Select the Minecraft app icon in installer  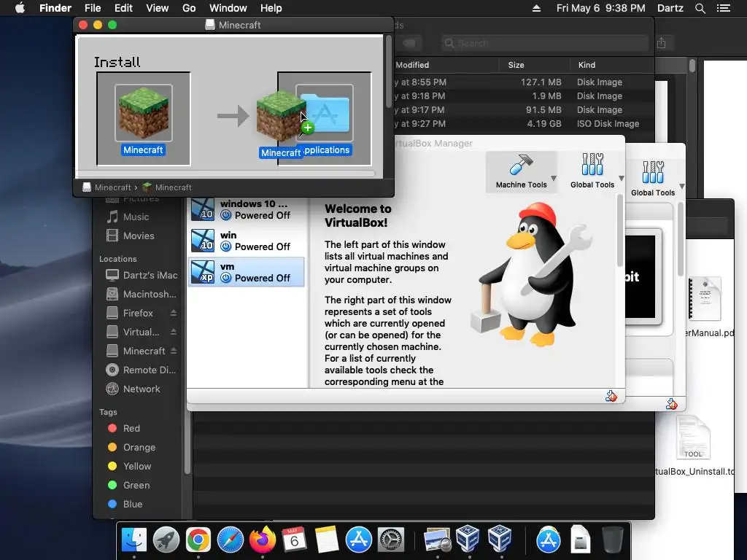[x=144, y=113]
